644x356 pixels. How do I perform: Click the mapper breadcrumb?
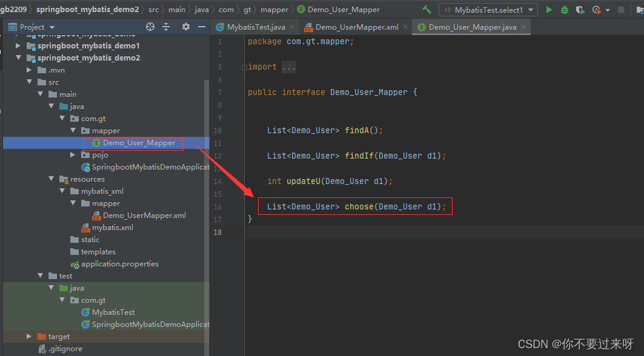coord(274,10)
